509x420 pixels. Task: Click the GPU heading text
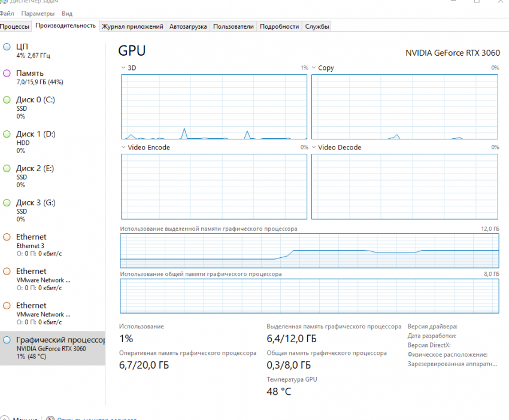[x=132, y=51]
